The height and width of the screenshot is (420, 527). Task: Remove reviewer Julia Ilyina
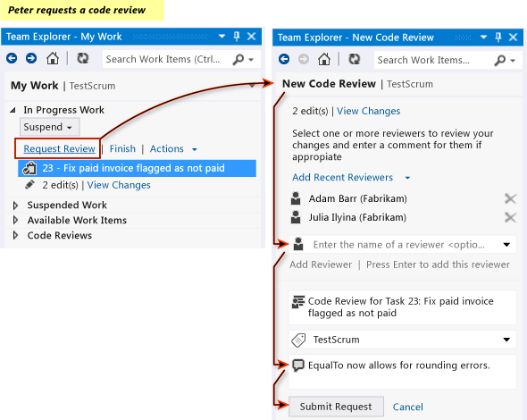pos(510,217)
